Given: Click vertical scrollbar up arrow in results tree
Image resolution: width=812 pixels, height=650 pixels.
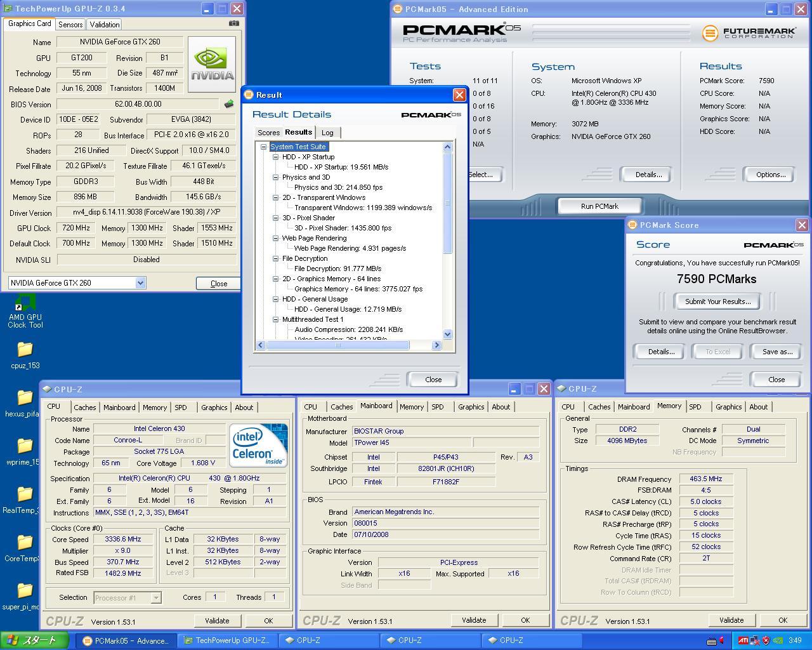Looking at the screenshot, I should click(x=447, y=147).
